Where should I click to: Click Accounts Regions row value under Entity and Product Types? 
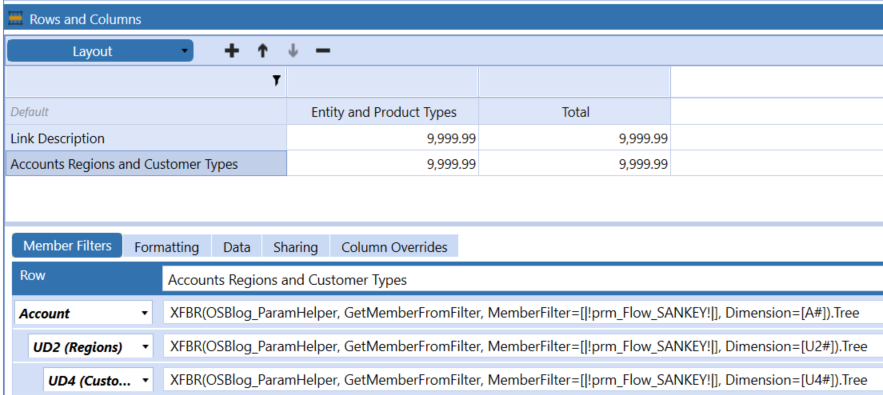(x=383, y=164)
